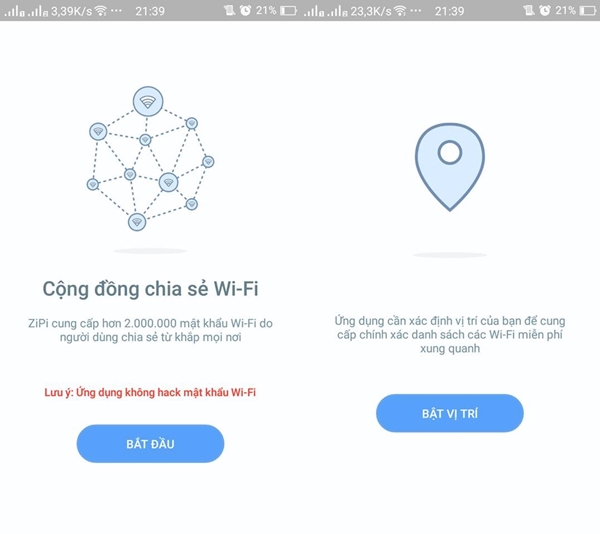This screenshot has height=534, width=600.
Task: Tap alarm clock icon in right status bar
Action: click(x=545, y=10)
